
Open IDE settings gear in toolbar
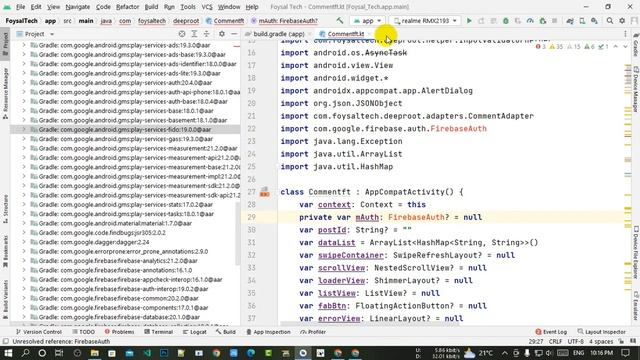pos(622,20)
